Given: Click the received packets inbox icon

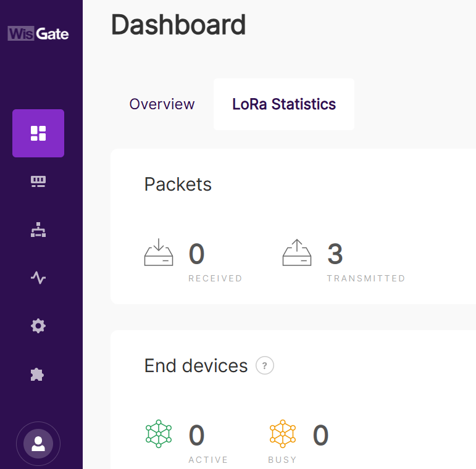Looking at the screenshot, I should tap(159, 253).
